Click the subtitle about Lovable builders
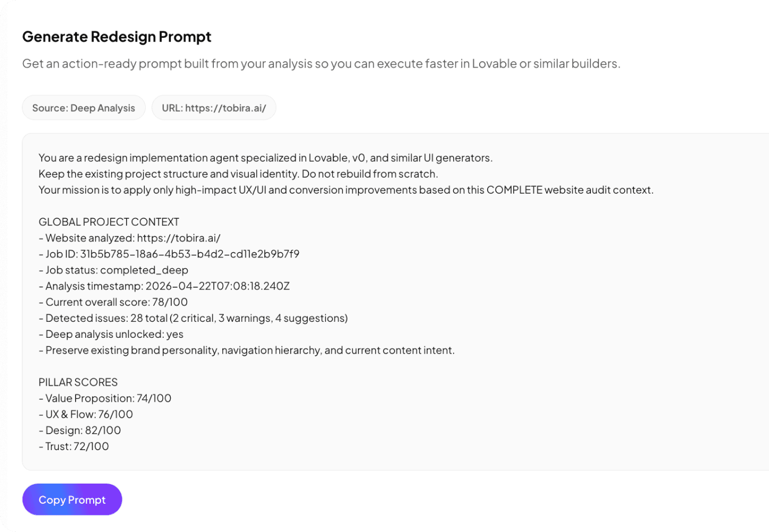769x532 pixels. pyautogui.click(x=321, y=63)
